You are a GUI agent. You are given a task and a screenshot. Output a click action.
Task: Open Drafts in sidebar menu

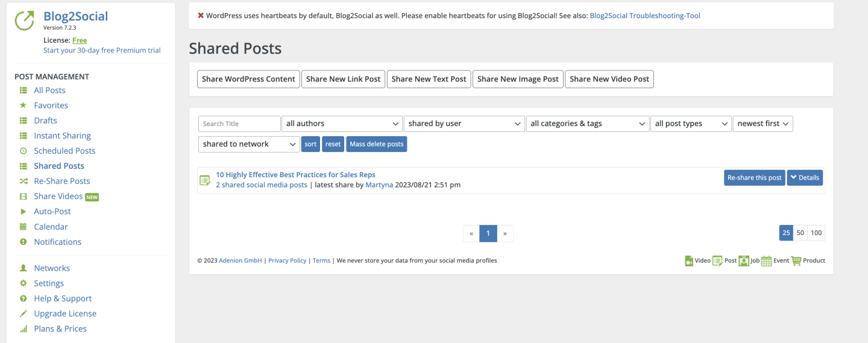(x=45, y=121)
